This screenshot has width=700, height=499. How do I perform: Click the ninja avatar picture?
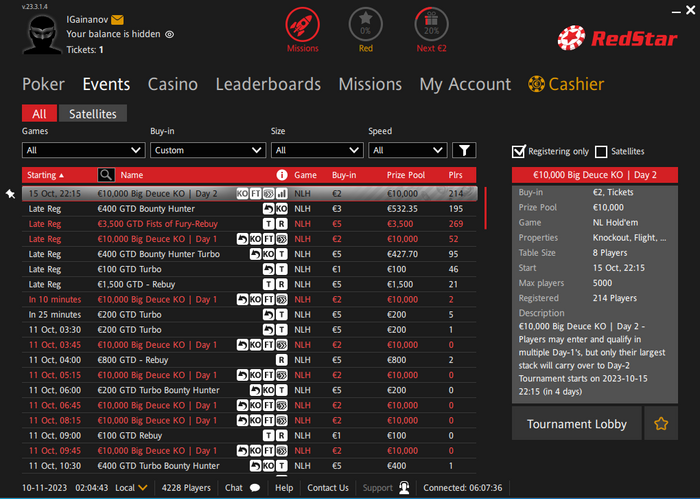click(42, 34)
